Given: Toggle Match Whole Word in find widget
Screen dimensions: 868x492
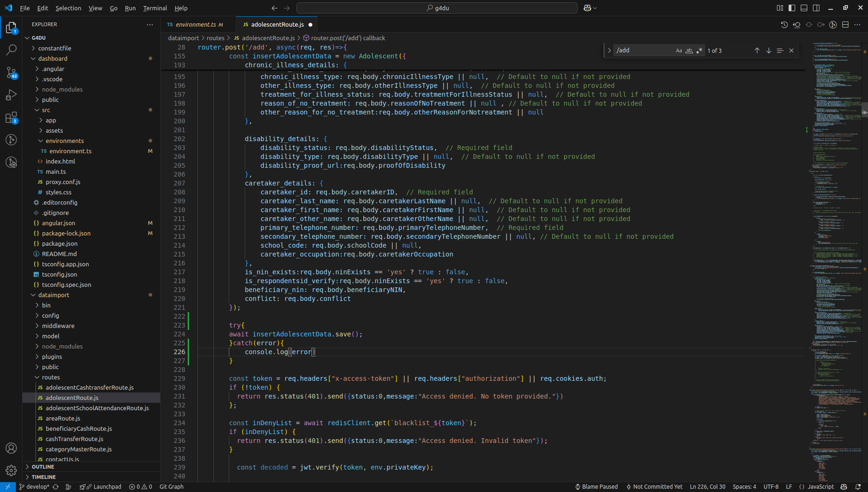Looking at the screenshot, I should 689,50.
